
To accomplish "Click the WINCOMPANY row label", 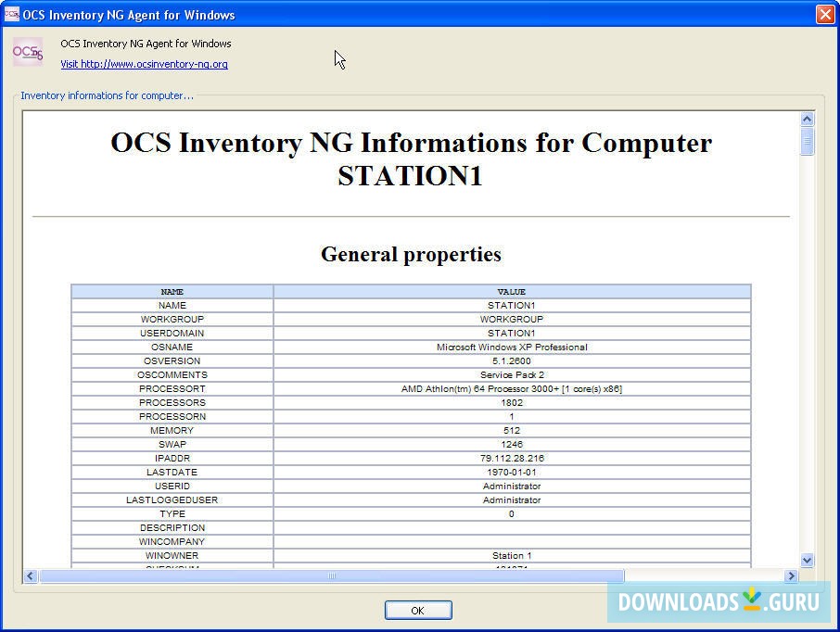I will 172,542.
